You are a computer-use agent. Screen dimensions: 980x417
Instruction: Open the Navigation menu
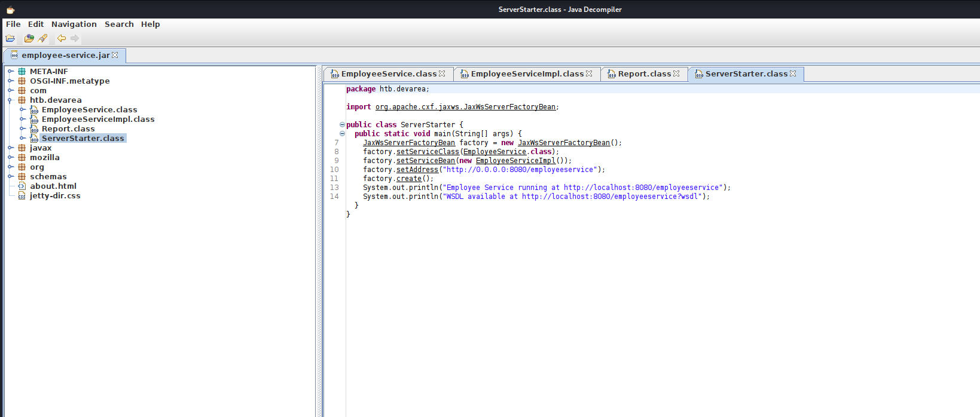pyautogui.click(x=74, y=24)
